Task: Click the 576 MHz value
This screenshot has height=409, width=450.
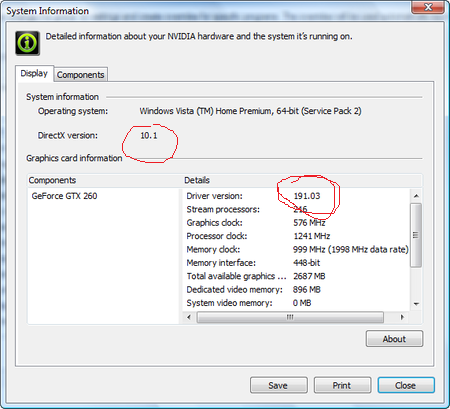Action: pos(309,223)
